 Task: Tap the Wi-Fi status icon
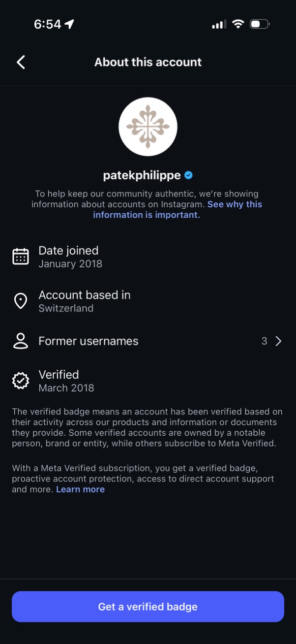tap(238, 24)
